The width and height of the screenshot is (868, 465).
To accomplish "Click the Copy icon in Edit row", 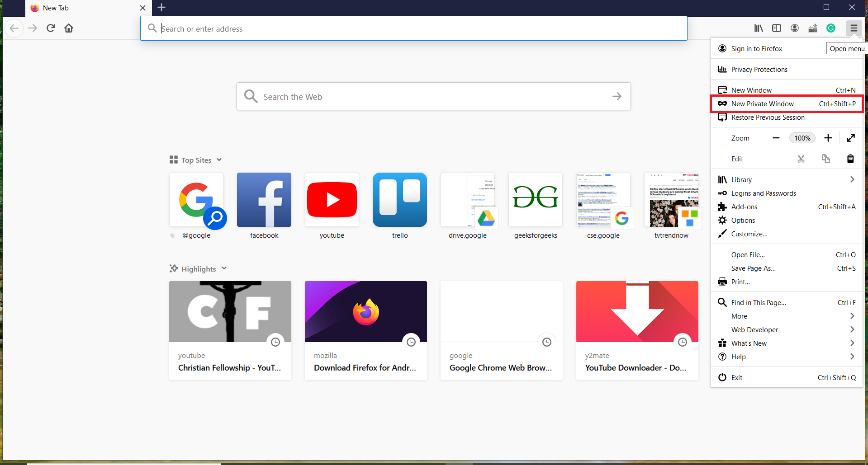I will 826,159.
